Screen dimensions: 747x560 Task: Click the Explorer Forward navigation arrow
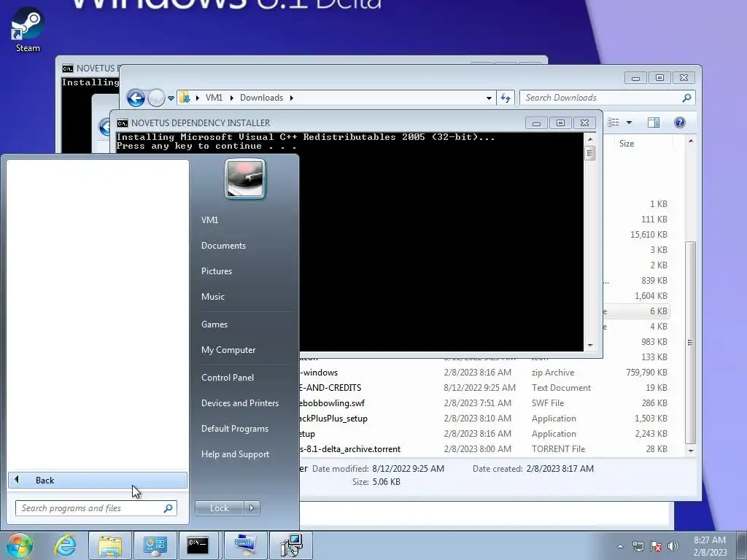tap(156, 98)
